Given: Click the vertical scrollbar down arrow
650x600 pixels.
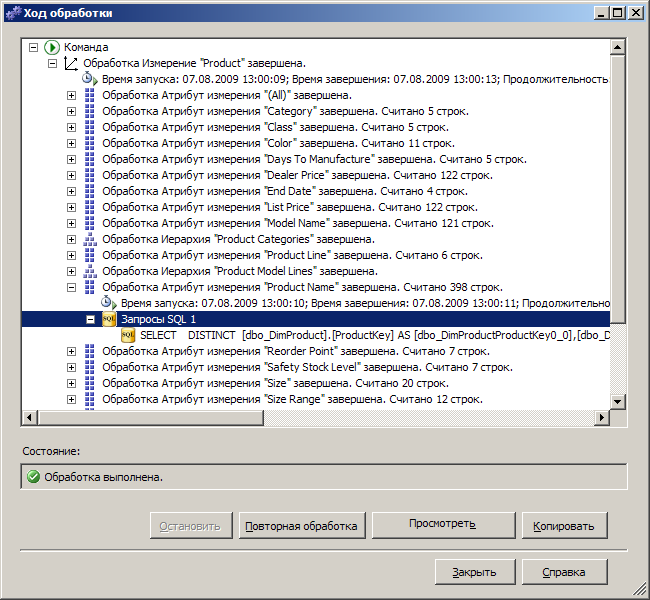Looking at the screenshot, I should 618,401.
